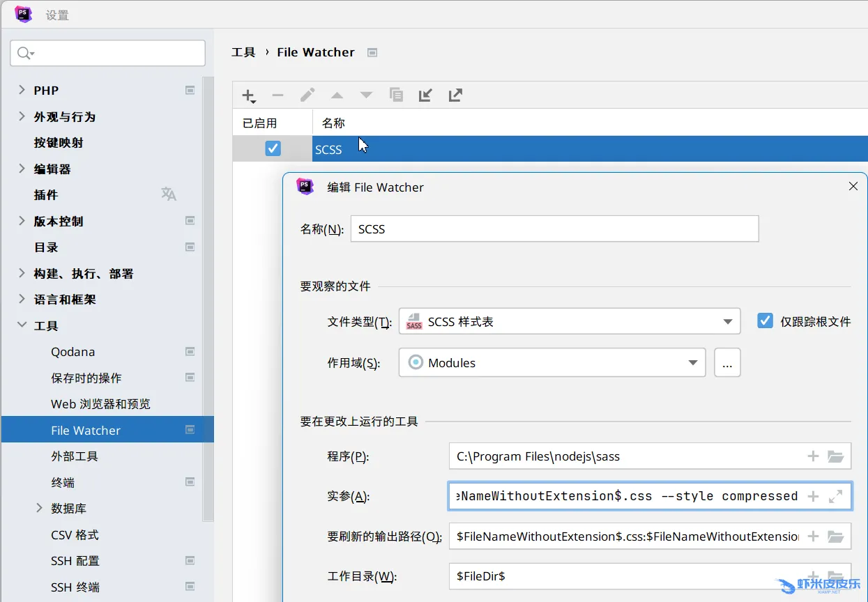This screenshot has height=602, width=868.
Task: Disable the SCSS watcher enabled checkbox
Action: coord(273,148)
